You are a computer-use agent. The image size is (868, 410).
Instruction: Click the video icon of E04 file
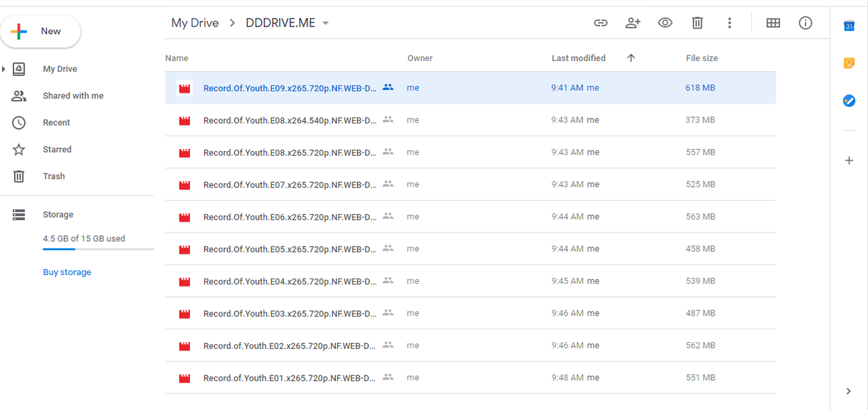184,282
